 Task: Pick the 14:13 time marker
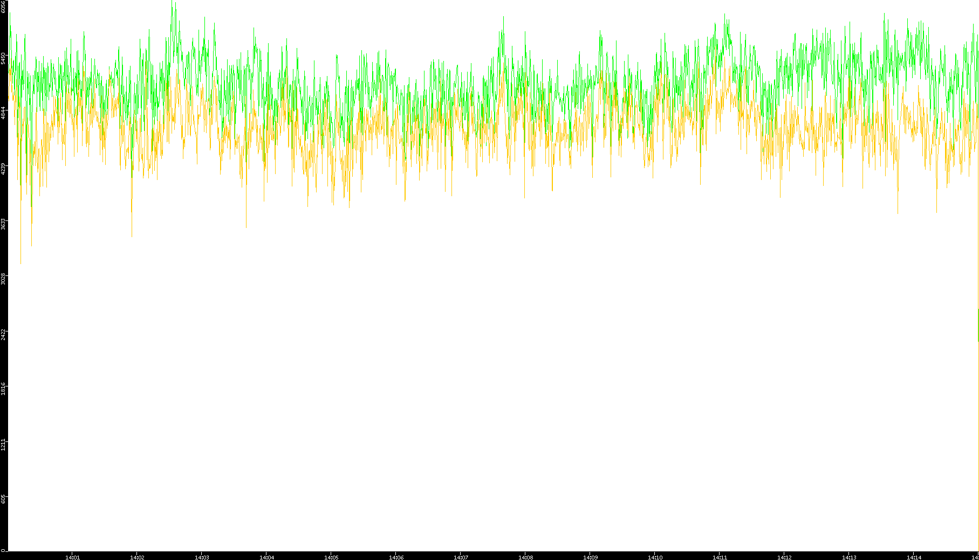[x=849, y=557]
